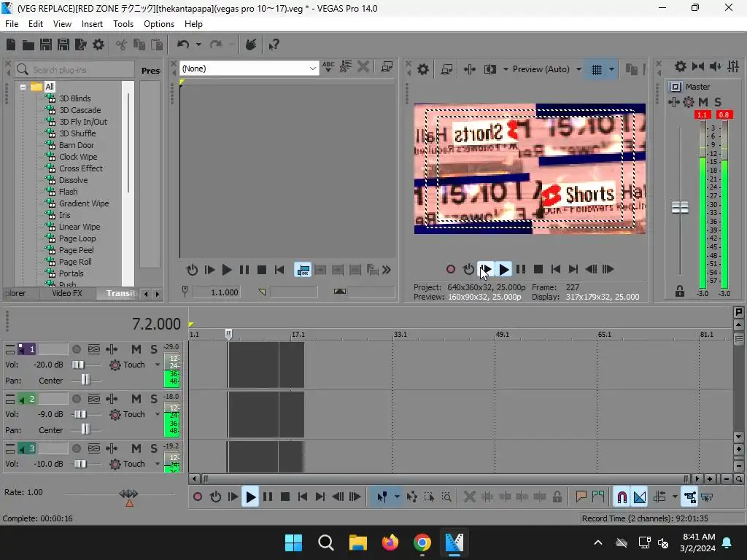The image size is (747, 560).
Task: Open Track FX on audio track 1
Action: tap(112, 349)
